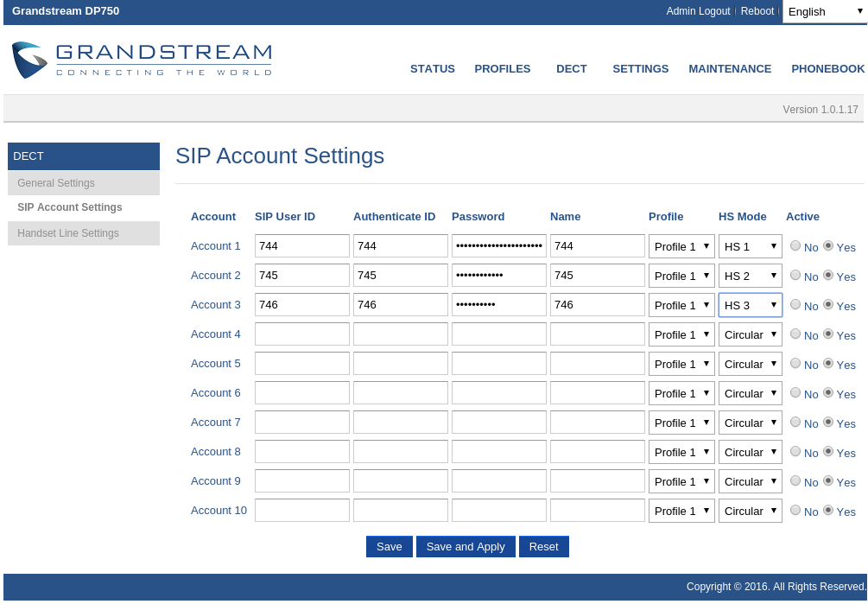868x604 pixels.
Task: Focus Account 1 Password field
Action: pos(498,245)
